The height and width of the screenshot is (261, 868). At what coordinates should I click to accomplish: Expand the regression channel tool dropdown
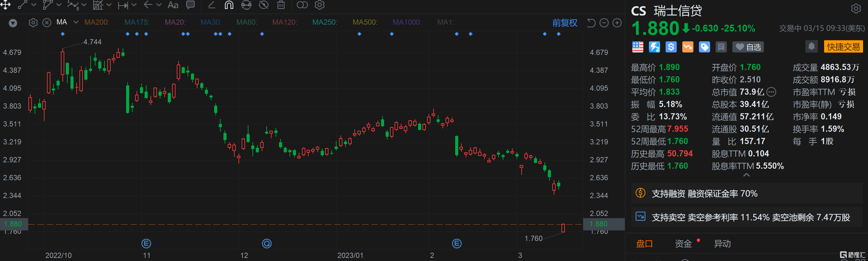coord(109,5)
